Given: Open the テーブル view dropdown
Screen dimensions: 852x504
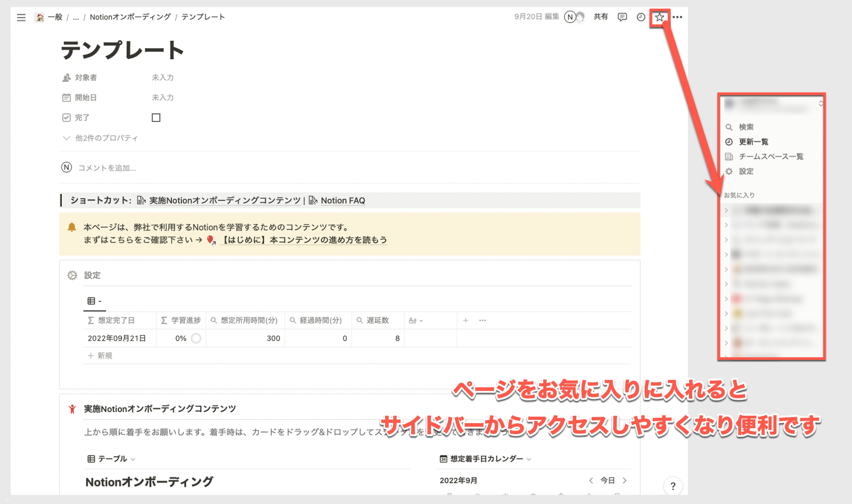Looking at the screenshot, I should [112, 459].
